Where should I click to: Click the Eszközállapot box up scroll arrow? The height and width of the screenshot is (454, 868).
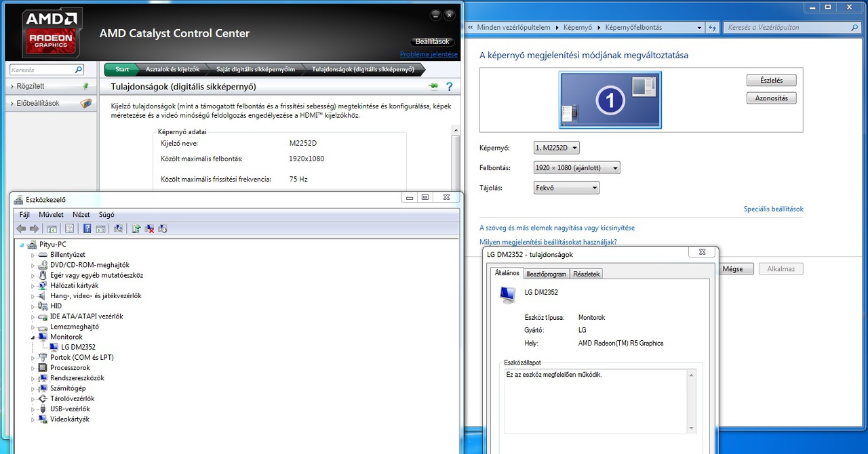tap(692, 374)
